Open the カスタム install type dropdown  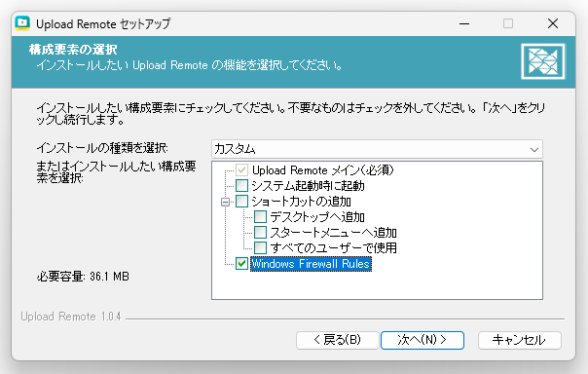coord(377,149)
